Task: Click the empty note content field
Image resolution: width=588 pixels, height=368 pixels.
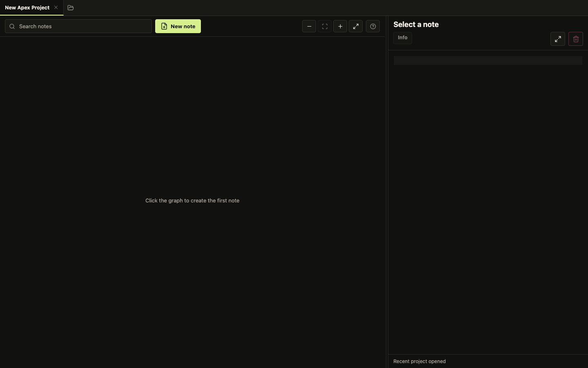Action: tap(488, 61)
